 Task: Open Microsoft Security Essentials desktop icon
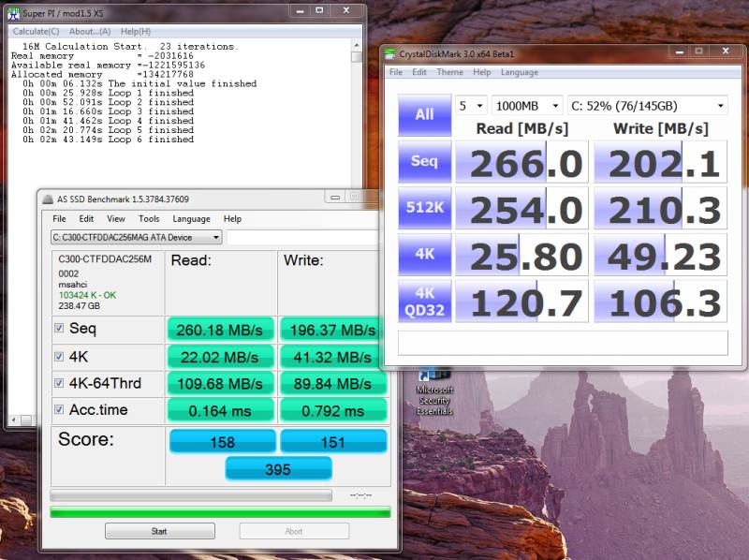pos(434,391)
